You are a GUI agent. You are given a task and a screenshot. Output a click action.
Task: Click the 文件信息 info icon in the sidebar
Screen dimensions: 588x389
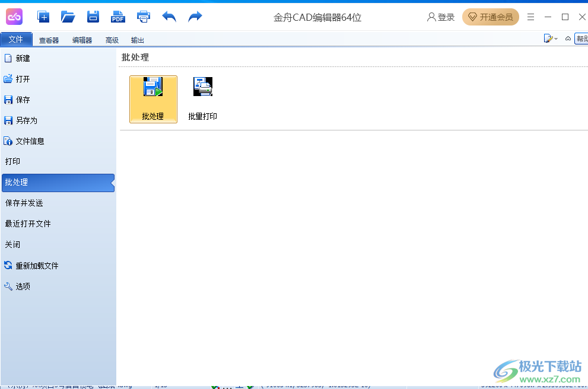tap(8, 141)
